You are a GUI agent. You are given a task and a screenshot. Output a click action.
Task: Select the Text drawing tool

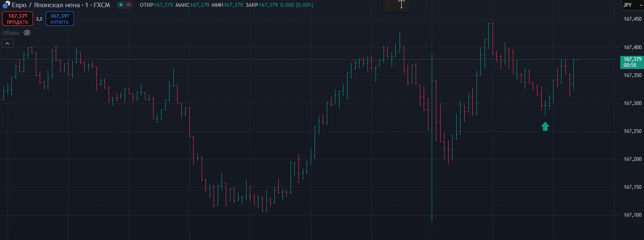point(401,5)
